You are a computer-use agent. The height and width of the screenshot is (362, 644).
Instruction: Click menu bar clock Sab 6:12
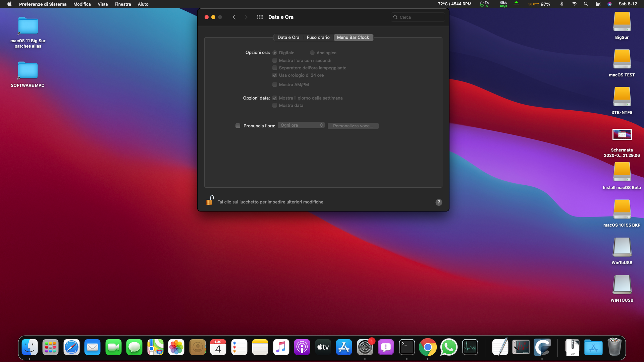(628, 4)
